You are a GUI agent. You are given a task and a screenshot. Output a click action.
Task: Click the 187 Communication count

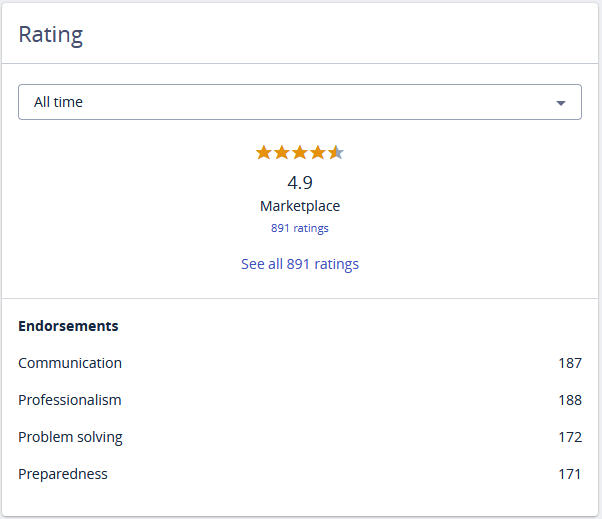pyautogui.click(x=570, y=363)
